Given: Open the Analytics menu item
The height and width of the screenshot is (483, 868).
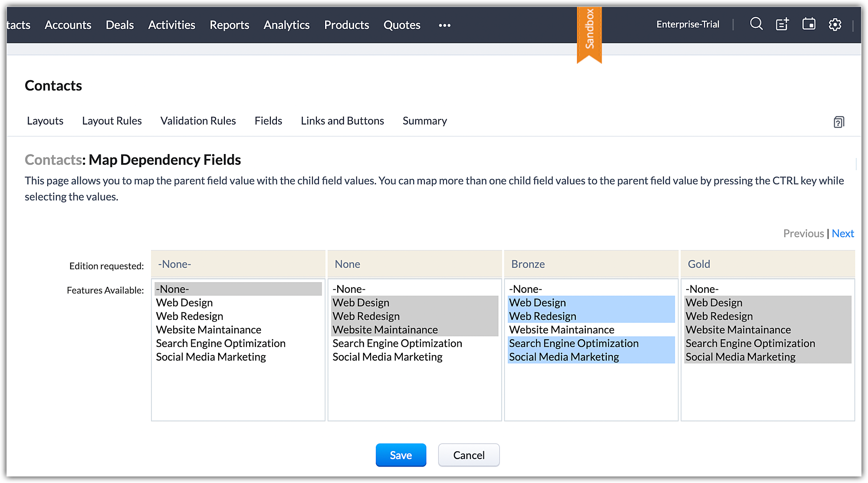Looking at the screenshot, I should click(x=286, y=25).
